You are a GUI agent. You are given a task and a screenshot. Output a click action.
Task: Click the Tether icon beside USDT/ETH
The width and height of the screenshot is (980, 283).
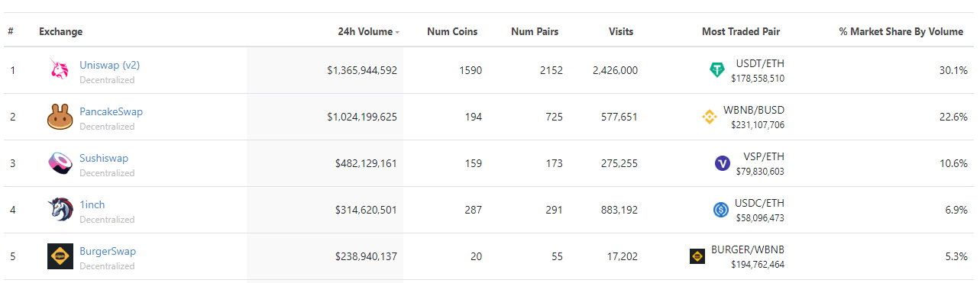click(716, 70)
